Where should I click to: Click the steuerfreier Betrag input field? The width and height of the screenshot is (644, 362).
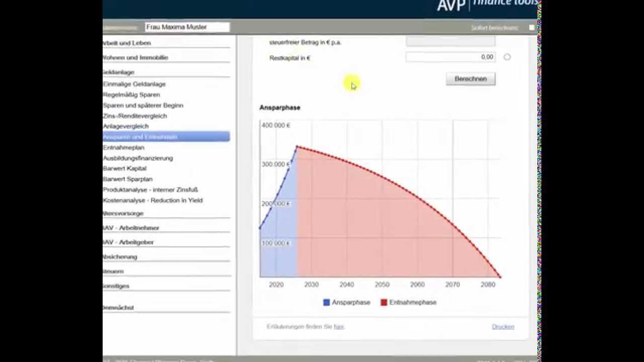click(x=450, y=42)
